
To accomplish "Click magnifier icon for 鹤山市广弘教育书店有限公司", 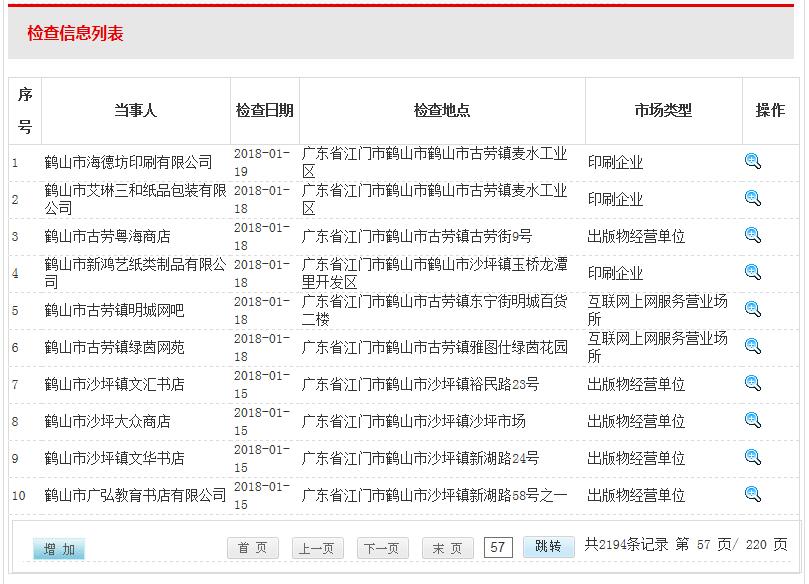I will coord(753,494).
